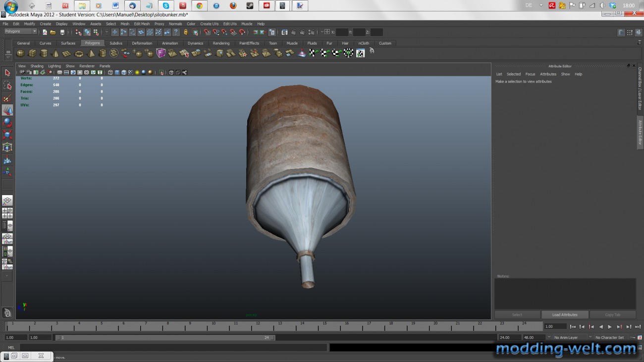The image size is (644, 362).
Task: Open the Edit Mesh menu
Action: coord(142,24)
